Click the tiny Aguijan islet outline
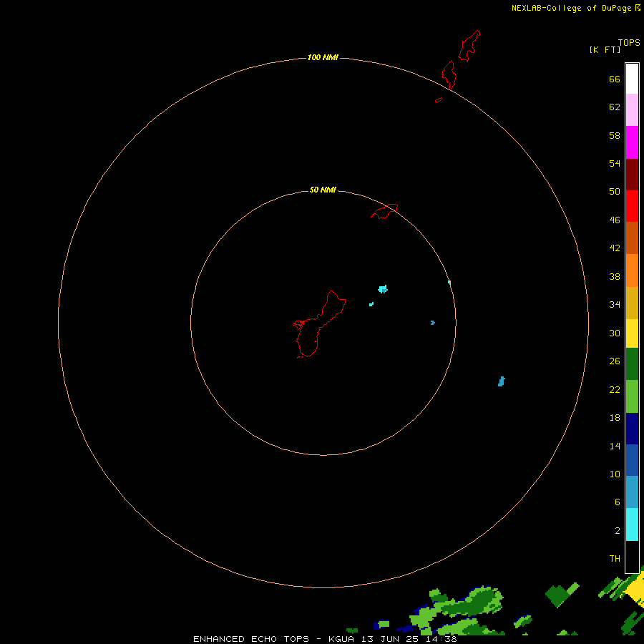 click(x=439, y=99)
